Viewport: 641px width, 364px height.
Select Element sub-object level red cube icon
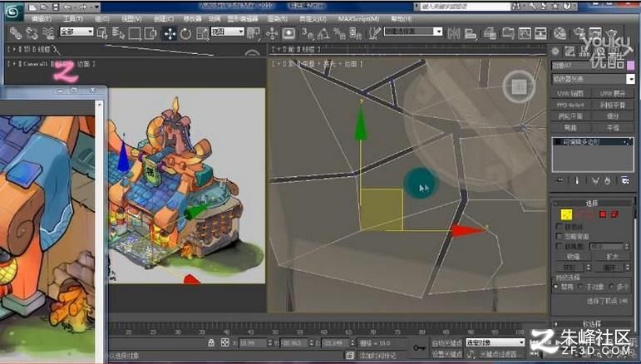[614, 214]
